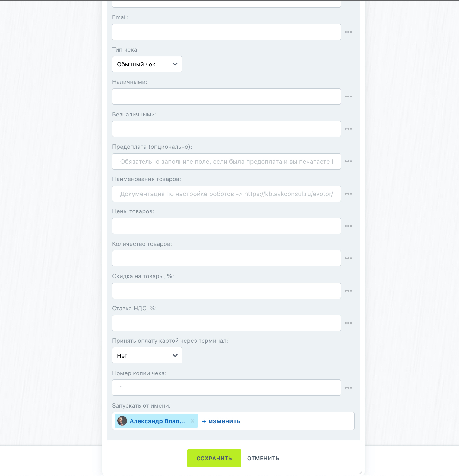Open the three-dots menu beside Наличными field
The width and height of the screenshot is (459, 476).
point(348,97)
